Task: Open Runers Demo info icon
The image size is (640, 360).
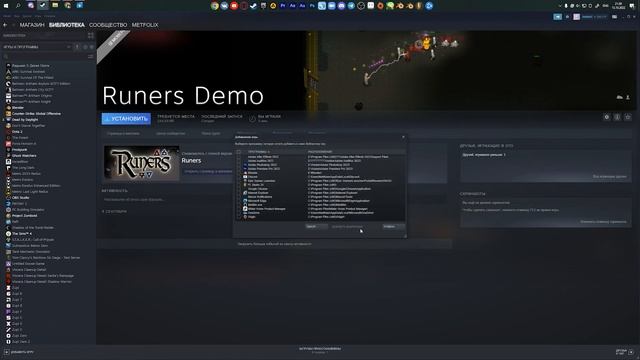Action: point(617,117)
